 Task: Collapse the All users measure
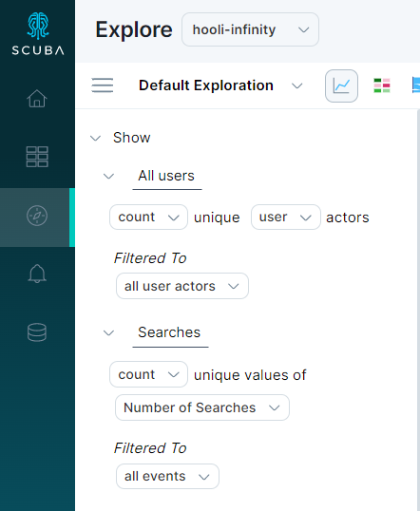108,177
